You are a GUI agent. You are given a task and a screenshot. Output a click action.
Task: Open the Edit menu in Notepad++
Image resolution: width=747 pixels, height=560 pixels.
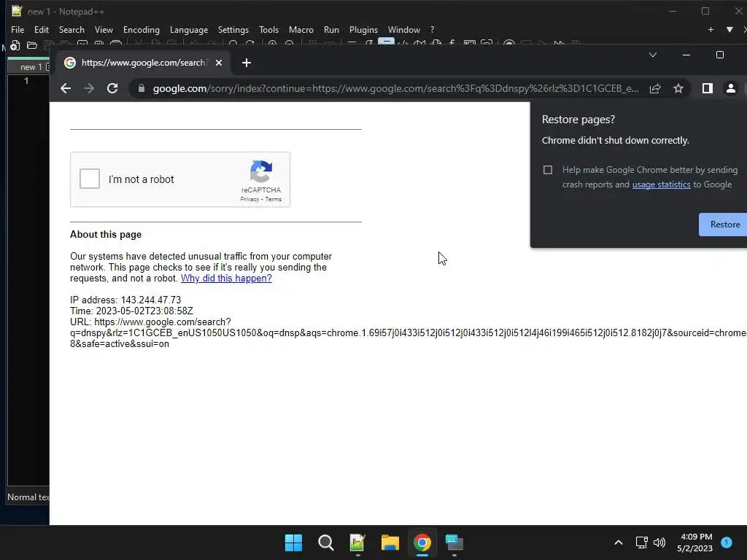42,29
